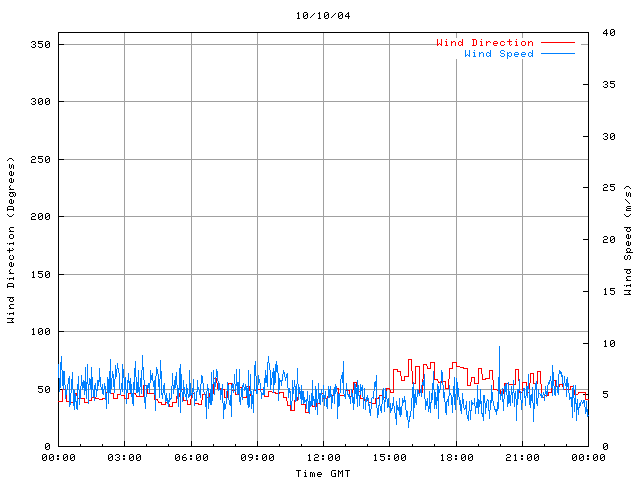Click the 06:00 time axis label
Screen dimensions: 640x480
click(x=191, y=458)
